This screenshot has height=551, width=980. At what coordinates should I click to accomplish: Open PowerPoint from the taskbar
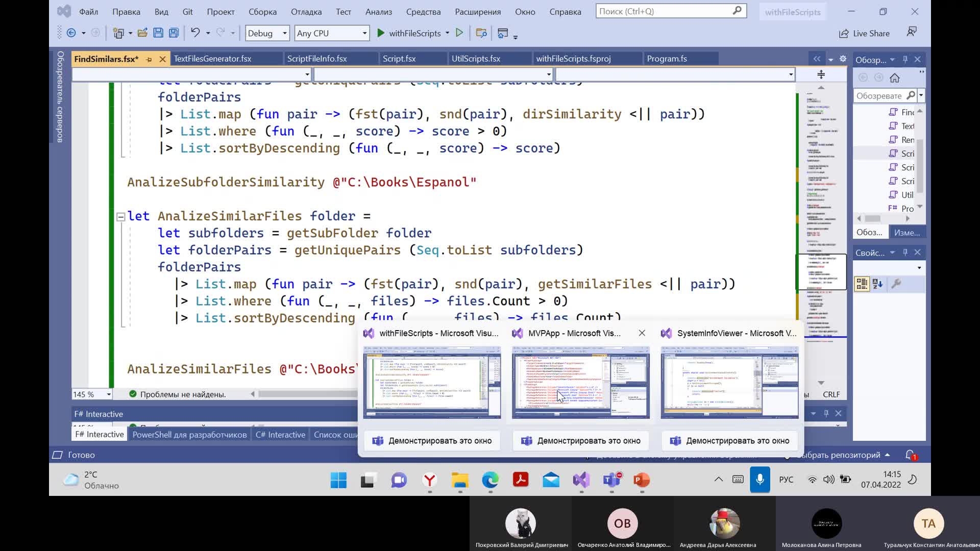tap(642, 480)
